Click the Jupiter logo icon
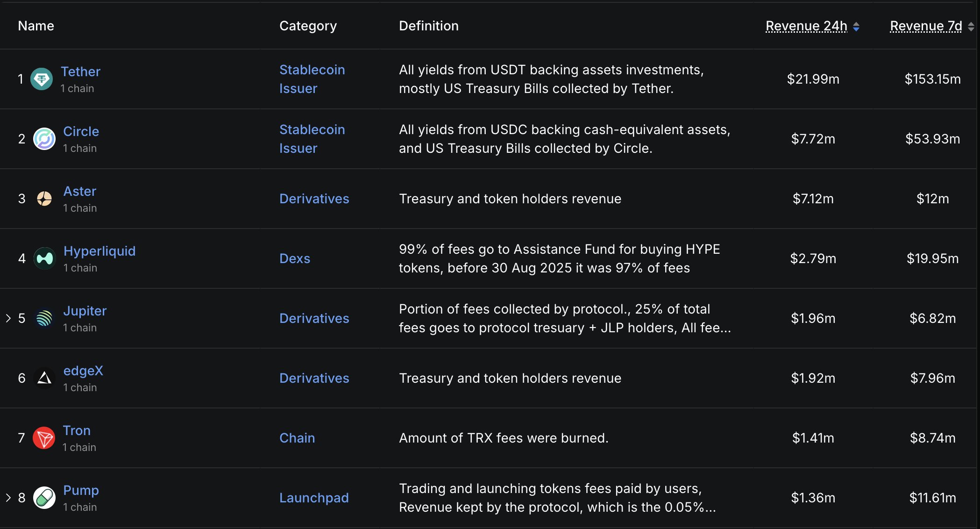980x529 pixels. [44, 318]
